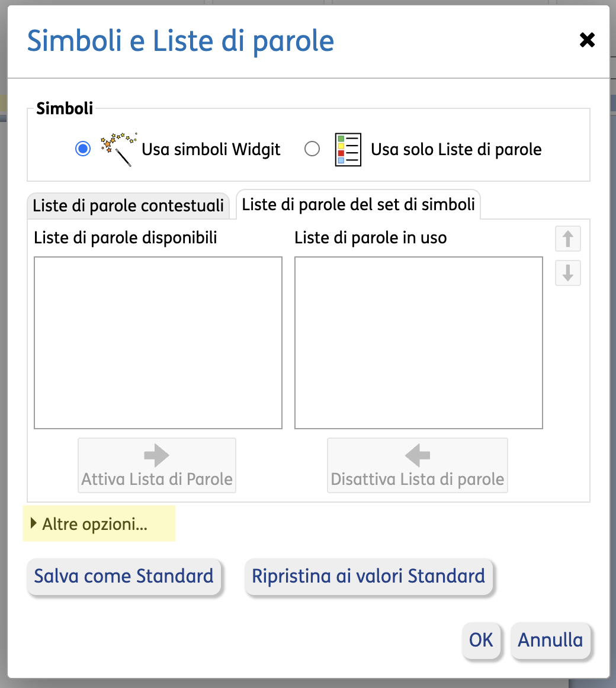Cancel with the Annulla button
Viewport: 616px width, 688px height.
coord(550,640)
